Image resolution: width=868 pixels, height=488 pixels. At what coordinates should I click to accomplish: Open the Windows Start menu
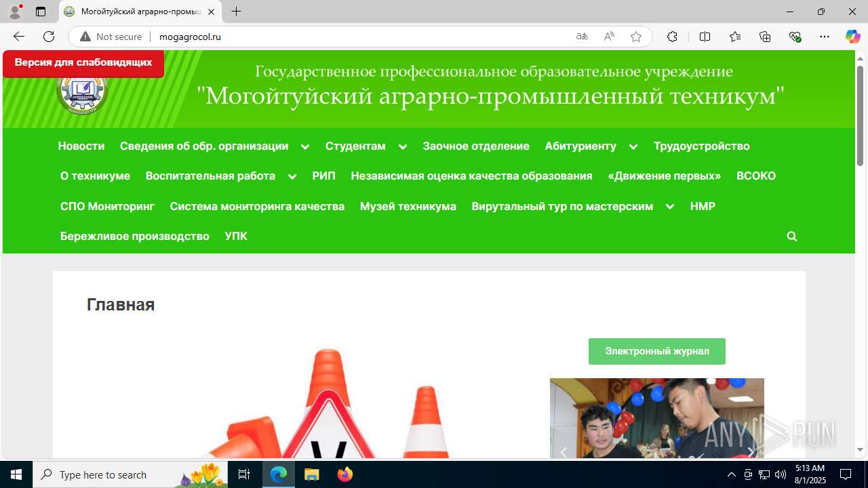click(x=16, y=474)
